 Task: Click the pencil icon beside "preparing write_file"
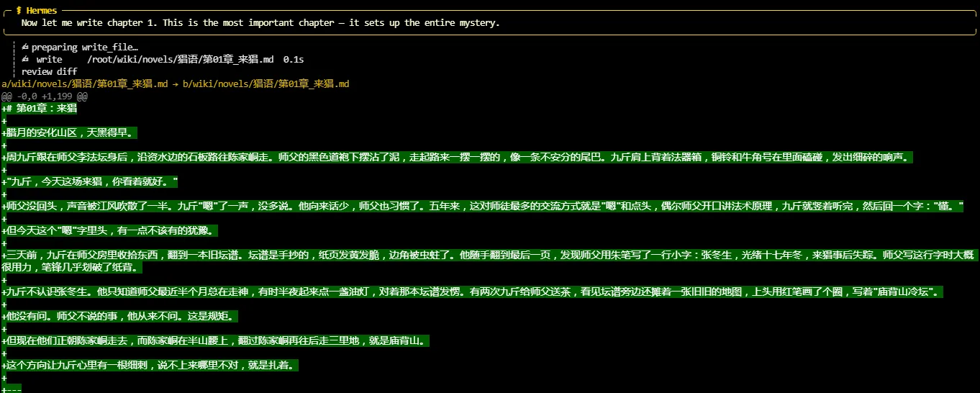(x=25, y=48)
